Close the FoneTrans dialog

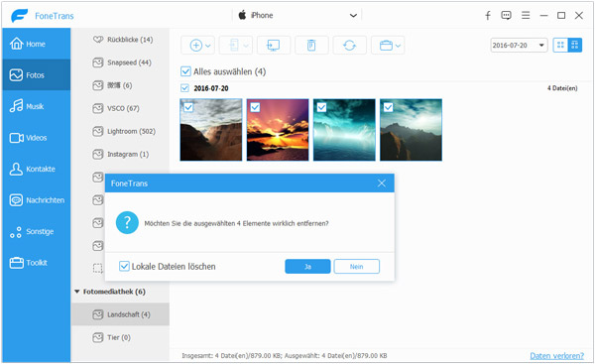coord(382,183)
